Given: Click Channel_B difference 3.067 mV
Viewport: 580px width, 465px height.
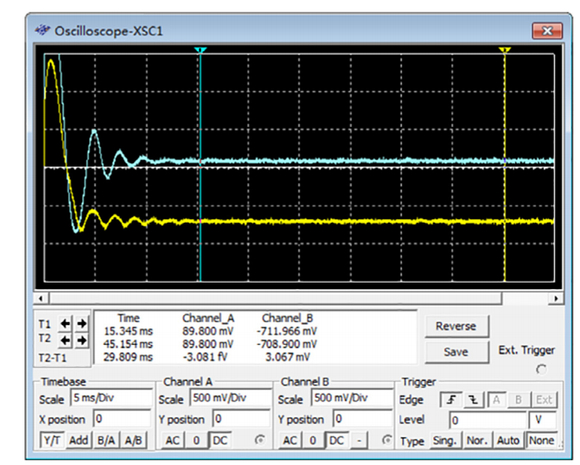Looking at the screenshot, I should tap(288, 357).
